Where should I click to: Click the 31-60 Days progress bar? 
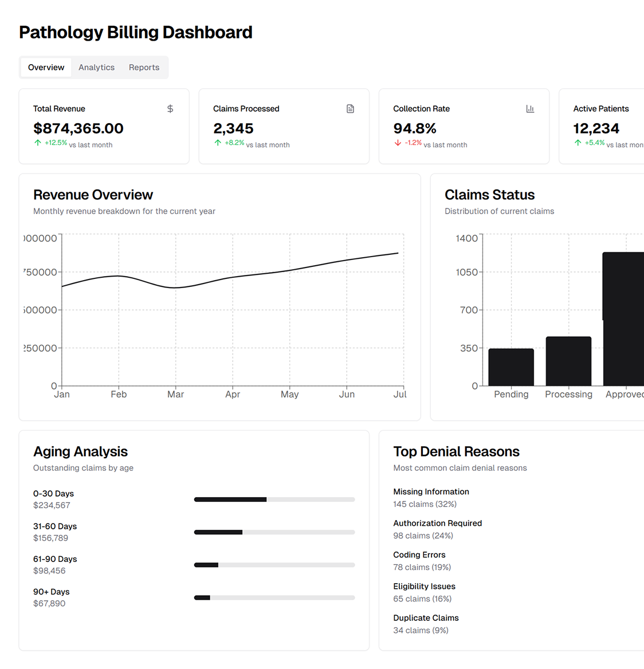(274, 532)
